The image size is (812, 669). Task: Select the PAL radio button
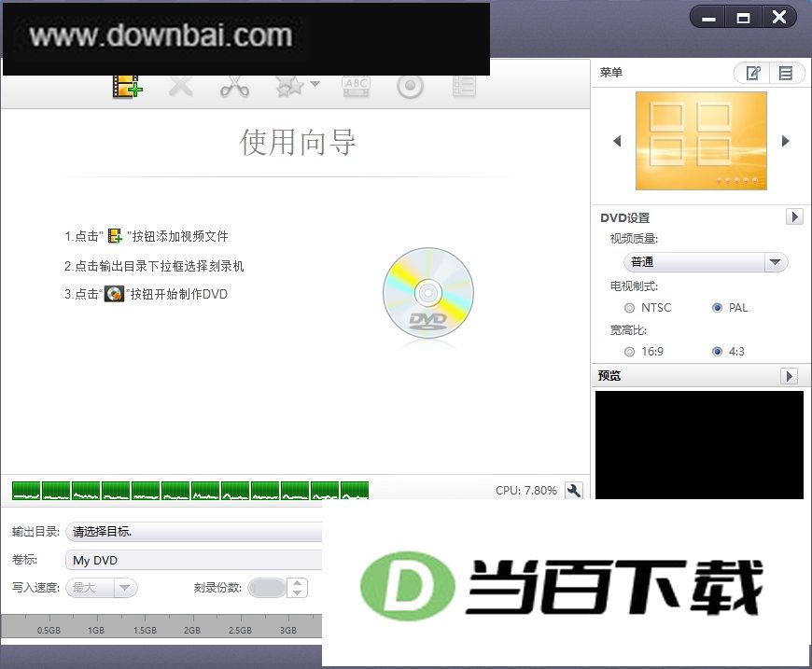pos(717,308)
